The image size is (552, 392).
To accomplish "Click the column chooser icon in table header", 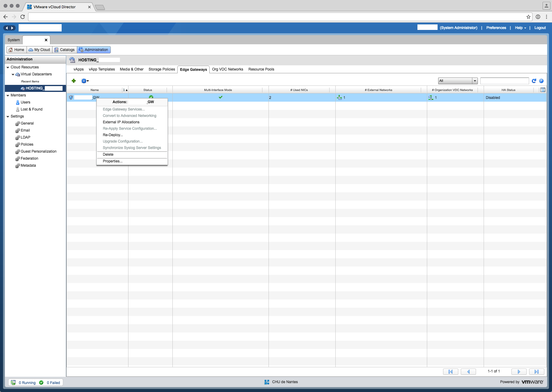I will (543, 90).
